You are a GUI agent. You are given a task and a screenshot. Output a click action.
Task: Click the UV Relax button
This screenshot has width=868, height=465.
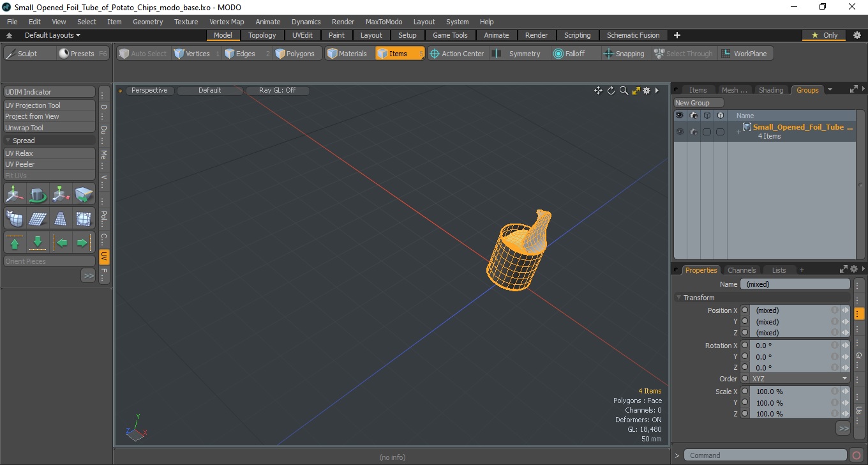50,153
